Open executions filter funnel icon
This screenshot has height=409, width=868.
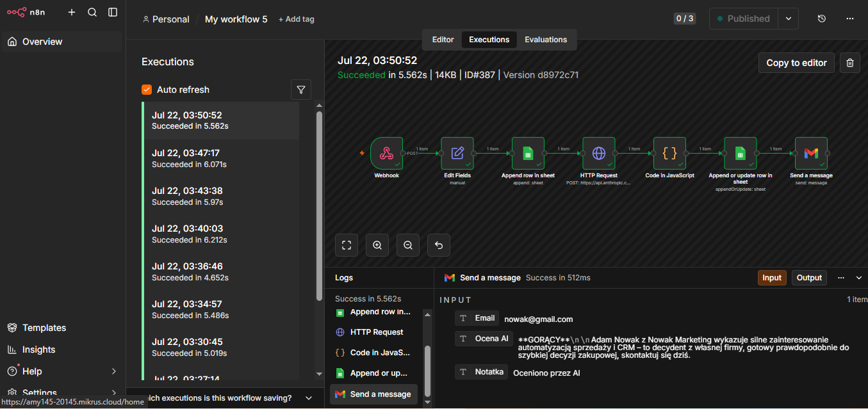coord(301,90)
